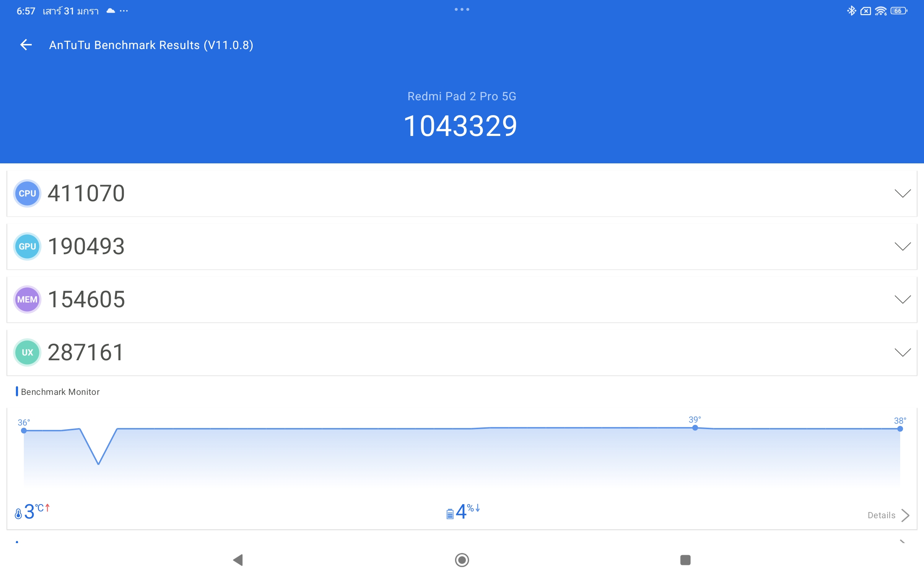Tap the Wi-Fi status bar icon
Image resolution: width=924 pixels, height=577 pixels.
(x=880, y=11)
